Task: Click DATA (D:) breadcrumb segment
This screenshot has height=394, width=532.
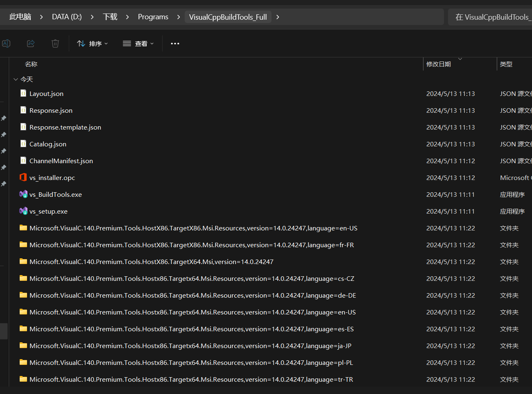Action: tap(67, 17)
